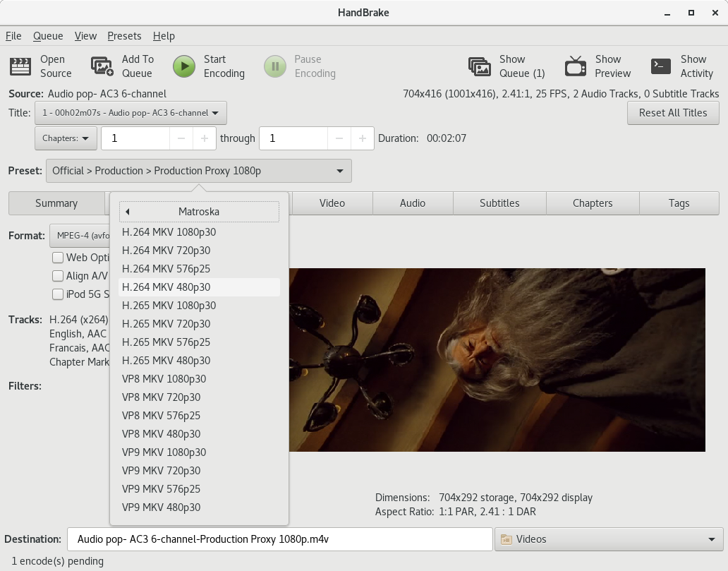The height and width of the screenshot is (571, 728).
Task: Select H.265 MKV 576p25 preset
Action: (199, 342)
